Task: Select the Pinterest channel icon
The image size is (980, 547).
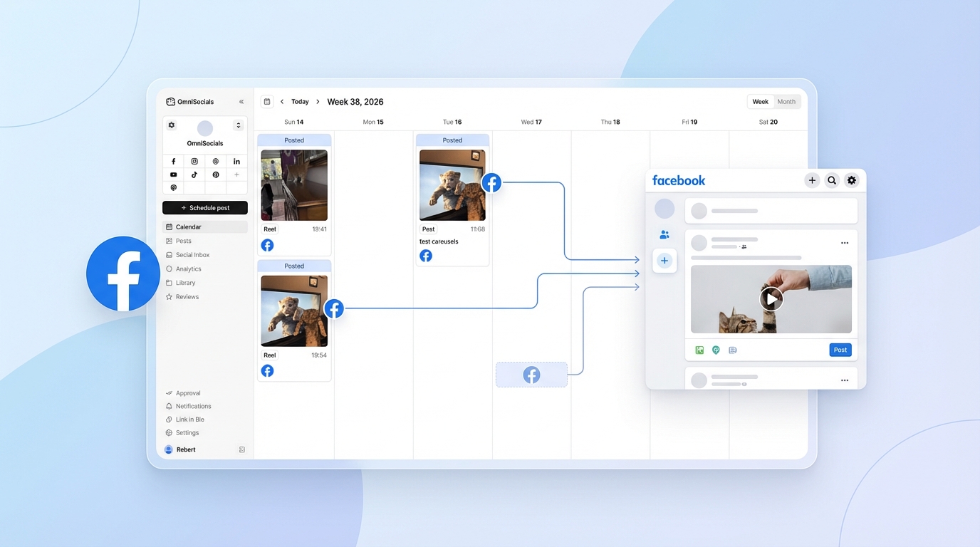Action: 215,174
